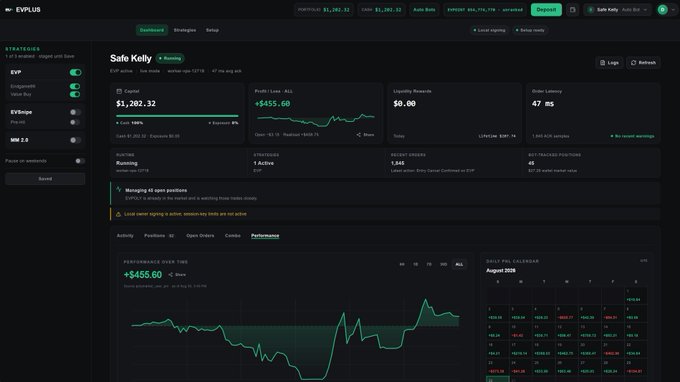The width and height of the screenshot is (680, 382).
Task: Expand the account menu chevron beside avatar
Action: point(673,10)
